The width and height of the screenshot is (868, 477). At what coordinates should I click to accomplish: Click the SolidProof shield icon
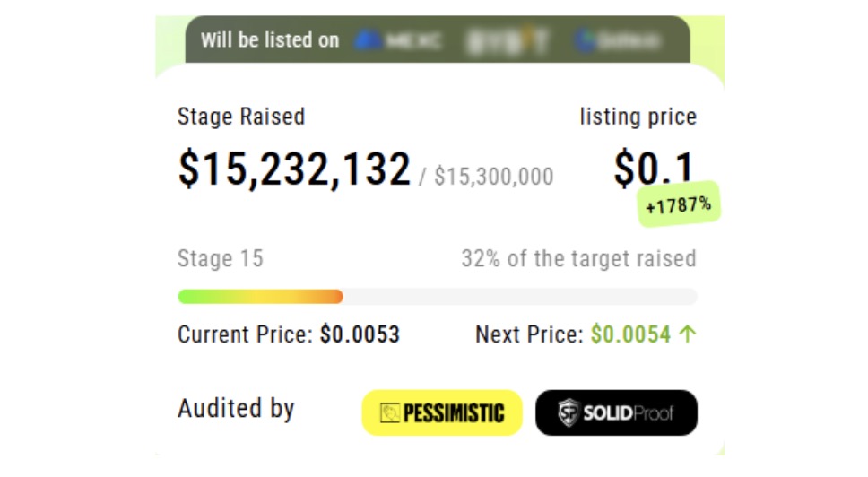pos(568,412)
